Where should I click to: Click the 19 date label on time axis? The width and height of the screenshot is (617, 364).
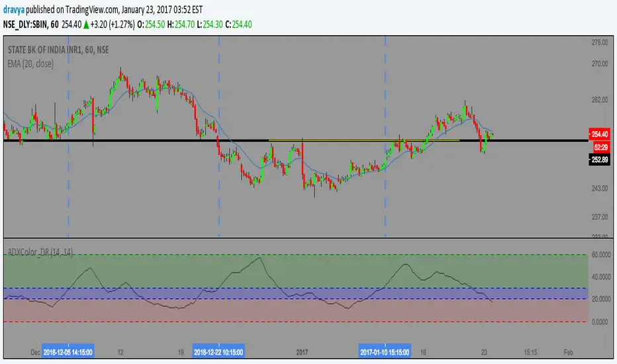181,352
